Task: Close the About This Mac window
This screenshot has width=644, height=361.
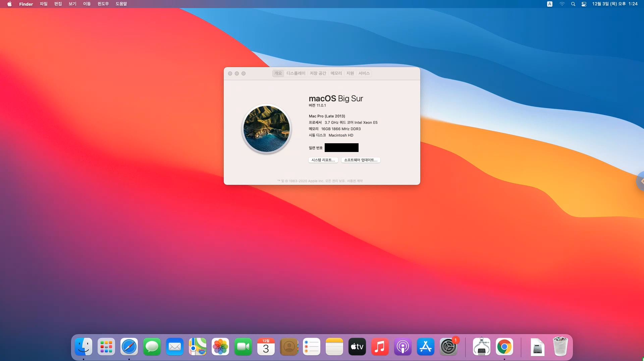Action: (230, 73)
